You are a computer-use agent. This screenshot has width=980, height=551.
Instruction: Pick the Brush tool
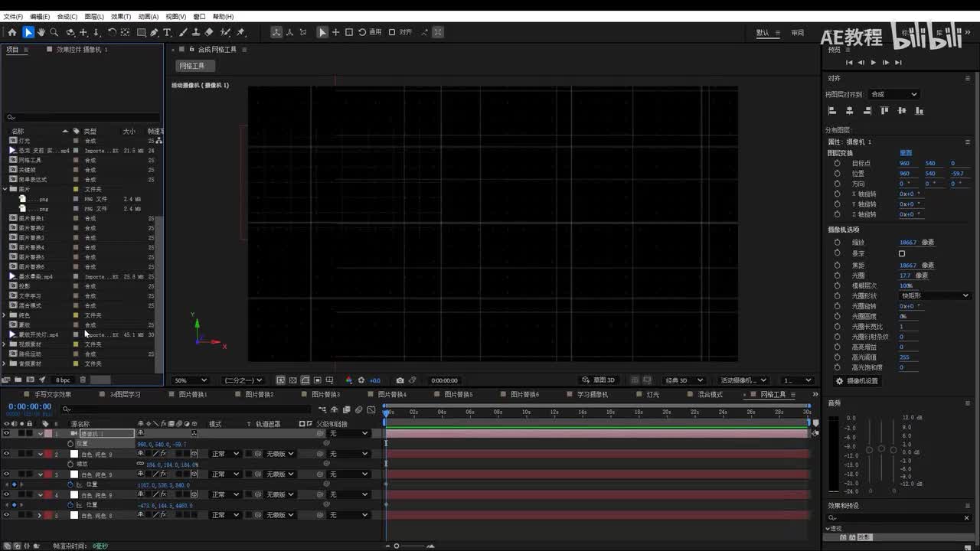click(183, 32)
